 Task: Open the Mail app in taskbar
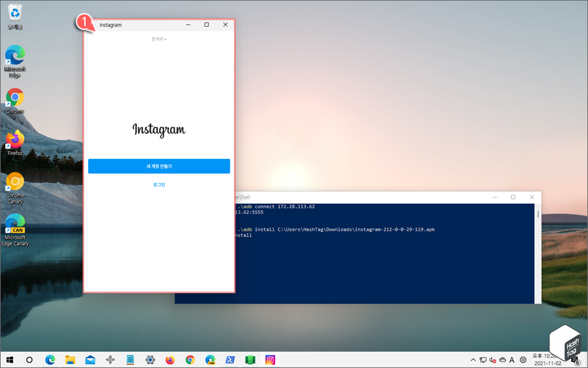(90, 360)
